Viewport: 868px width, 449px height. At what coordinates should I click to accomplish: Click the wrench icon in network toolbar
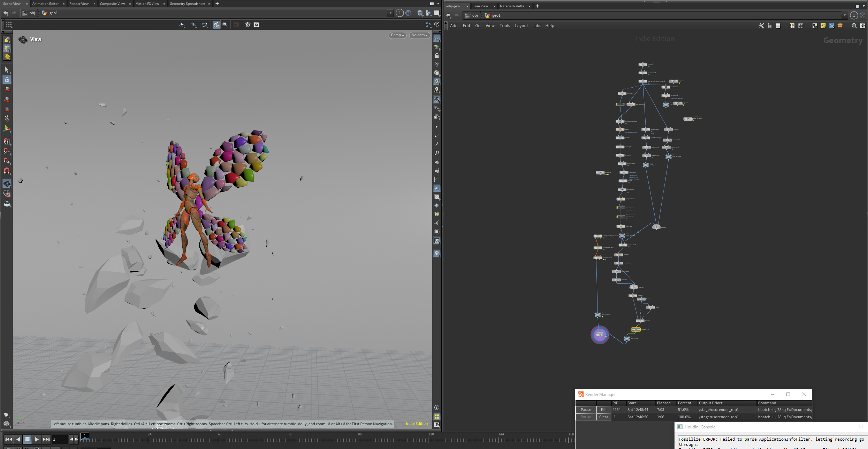(x=761, y=26)
